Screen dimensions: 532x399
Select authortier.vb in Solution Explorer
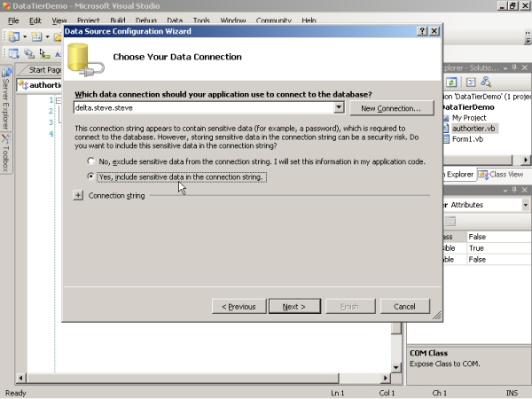[473, 129]
